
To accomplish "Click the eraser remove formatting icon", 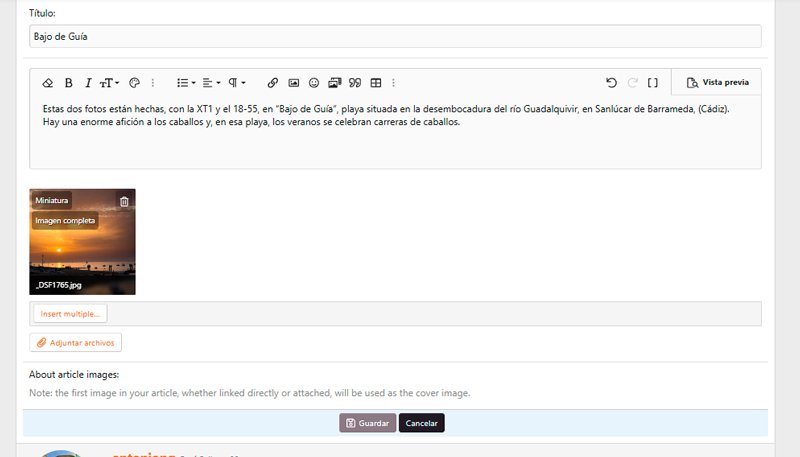I will pyautogui.click(x=47, y=83).
